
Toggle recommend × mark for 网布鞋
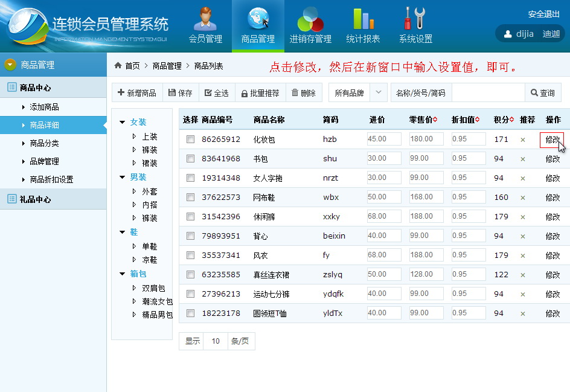[x=523, y=198]
